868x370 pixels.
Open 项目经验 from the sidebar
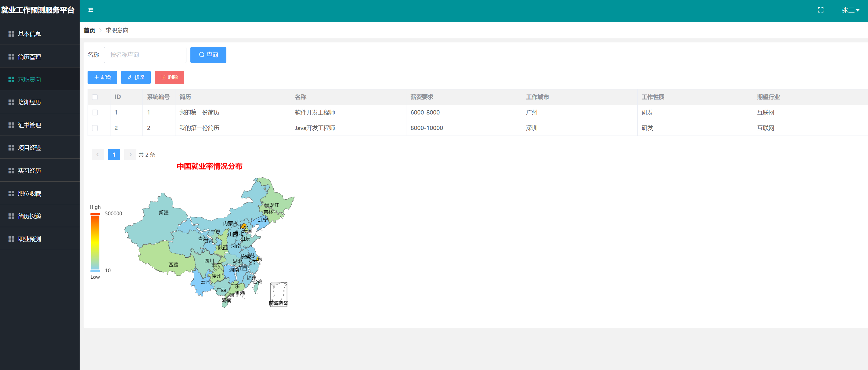click(30, 147)
